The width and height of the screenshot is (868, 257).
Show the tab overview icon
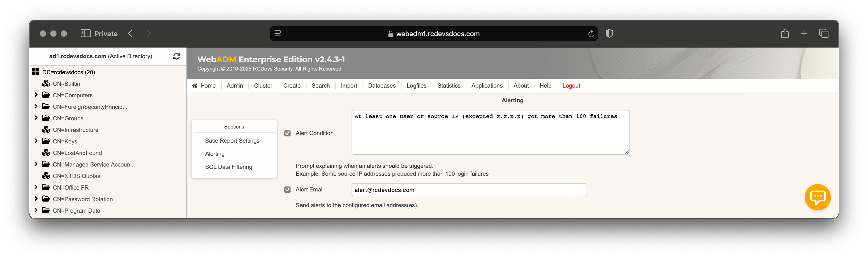(824, 33)
